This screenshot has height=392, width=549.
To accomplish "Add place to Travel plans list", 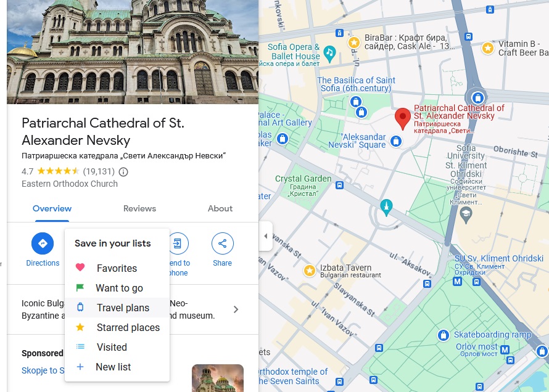I will 123,308.
